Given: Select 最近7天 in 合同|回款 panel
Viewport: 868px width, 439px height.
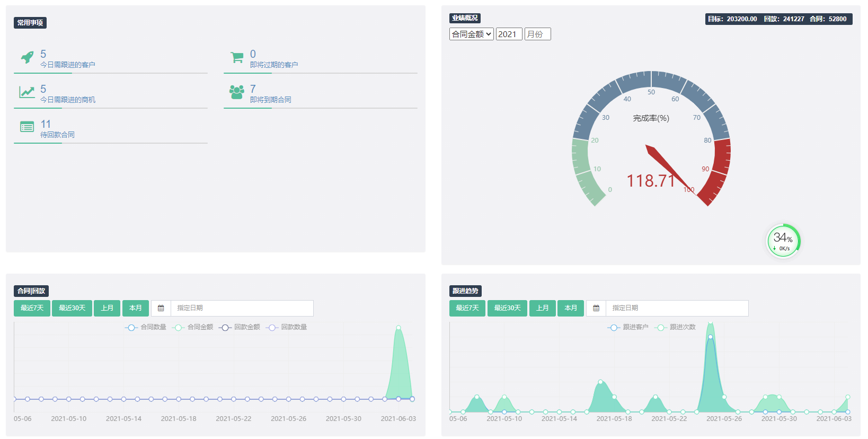Looking at the screenshot, I should click(x=32, y=308).
